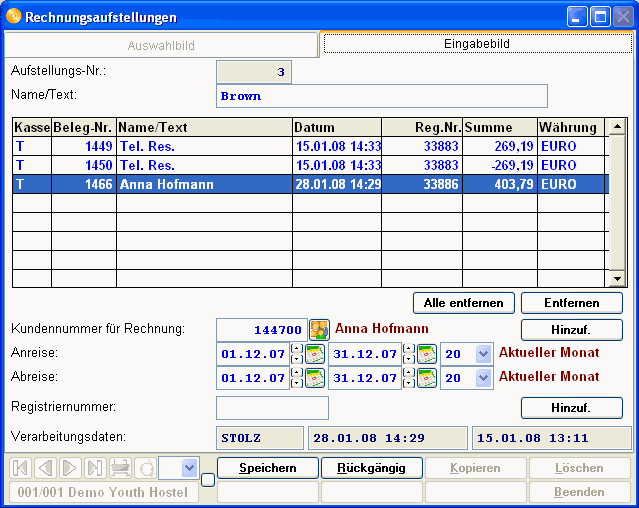Select the Anna Hofmann row 1466
Image resolution: width=639 pixels, height=508 pixels.
click(311, 184)
